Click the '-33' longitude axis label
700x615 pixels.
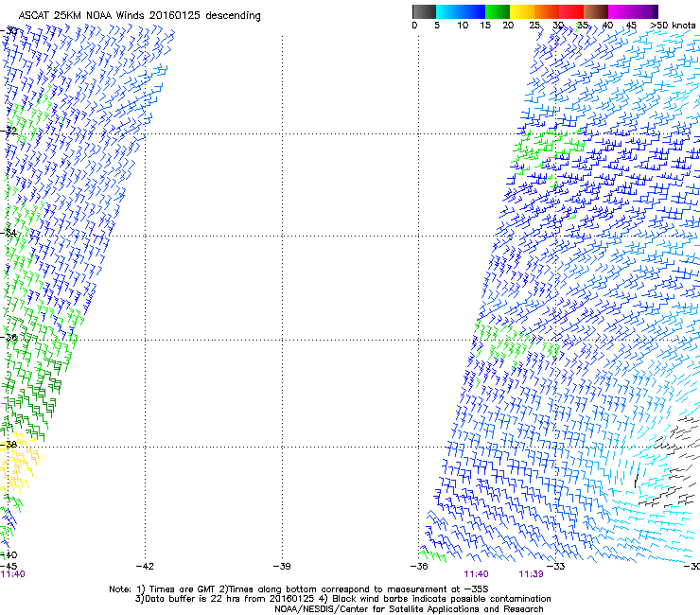tap(556, 567)
